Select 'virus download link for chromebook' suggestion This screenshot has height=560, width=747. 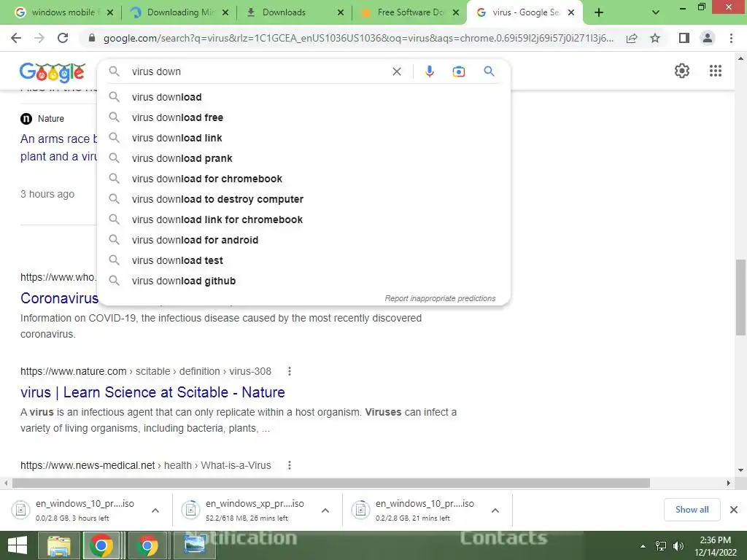click(303, 220)
